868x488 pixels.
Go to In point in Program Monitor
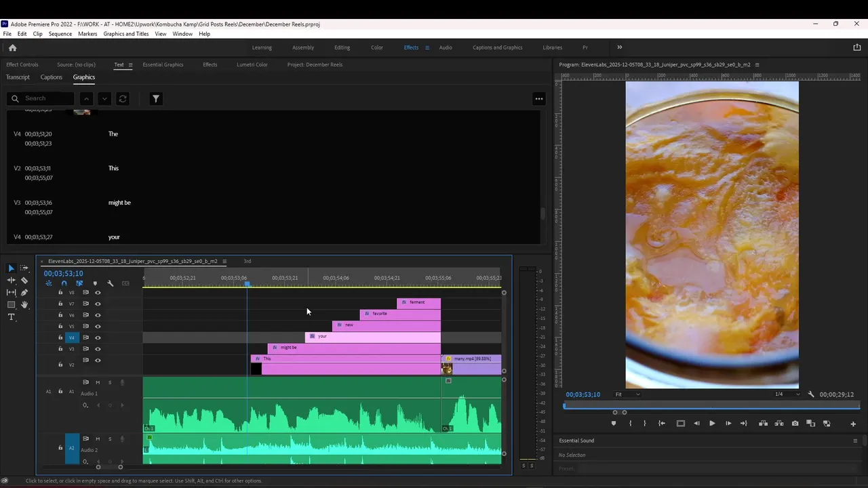[x=662, y=424]
